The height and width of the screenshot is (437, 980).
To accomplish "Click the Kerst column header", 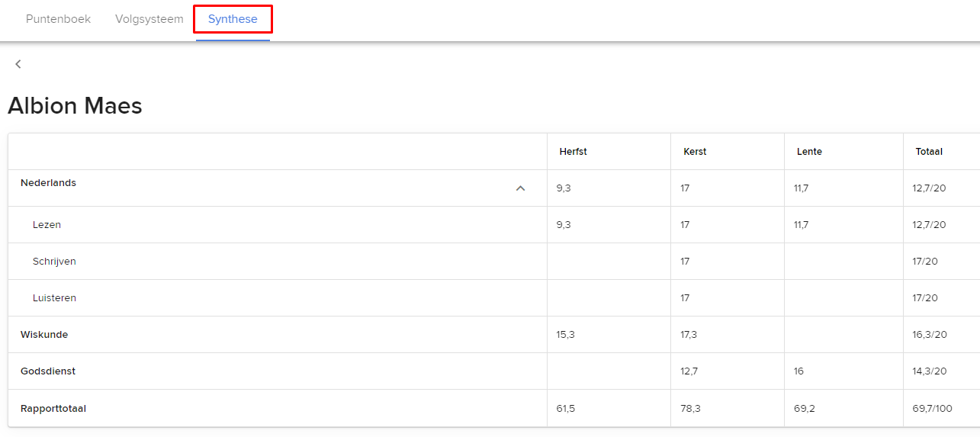I will [695, 152].
